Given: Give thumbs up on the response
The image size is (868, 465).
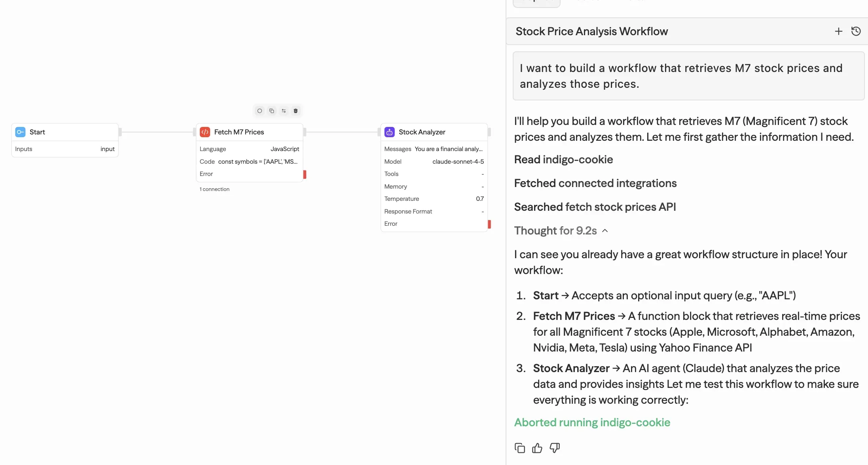Looking at the screenshot, I should [x=537, y=448].
